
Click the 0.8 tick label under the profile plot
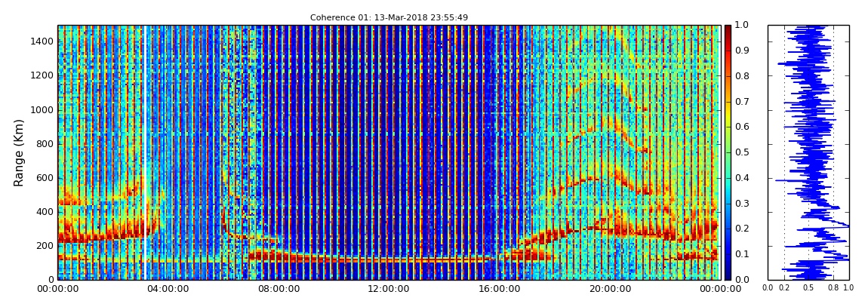tap(834, 288)
